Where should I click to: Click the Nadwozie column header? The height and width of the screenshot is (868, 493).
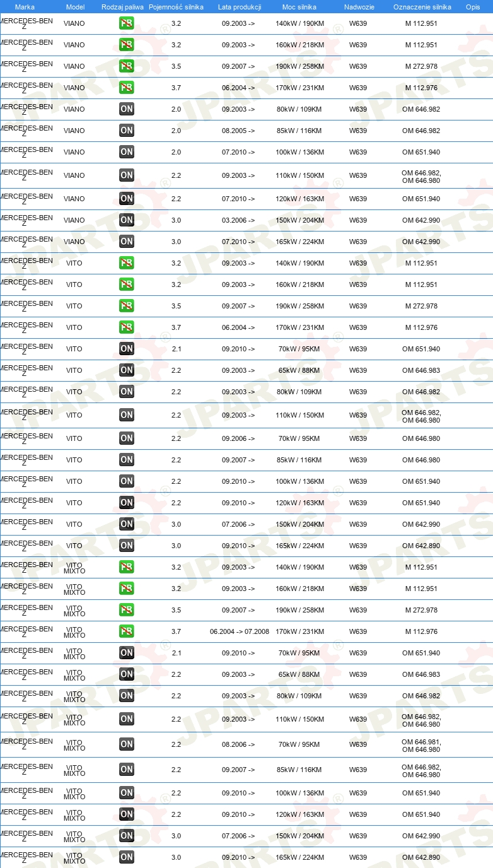click(359, 7)
